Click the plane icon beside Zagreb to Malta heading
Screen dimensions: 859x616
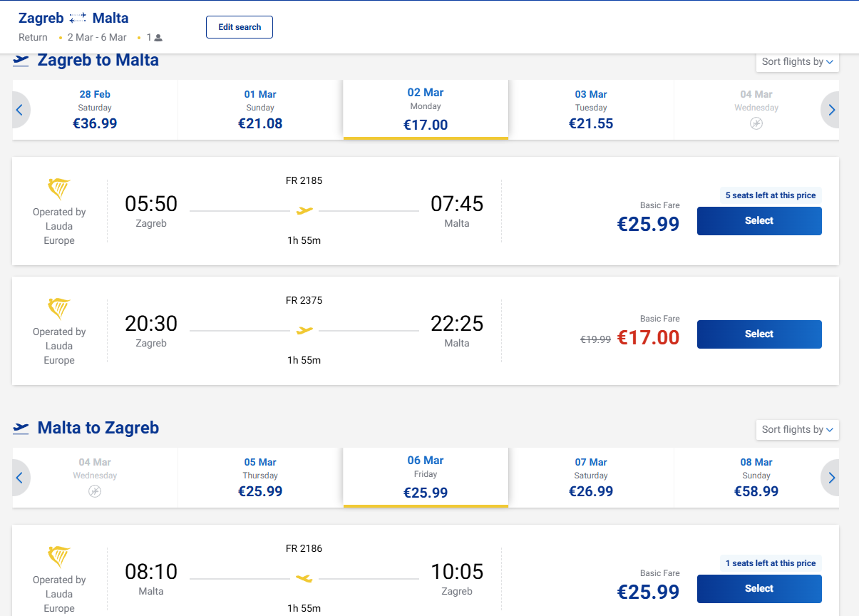point(21,61)
